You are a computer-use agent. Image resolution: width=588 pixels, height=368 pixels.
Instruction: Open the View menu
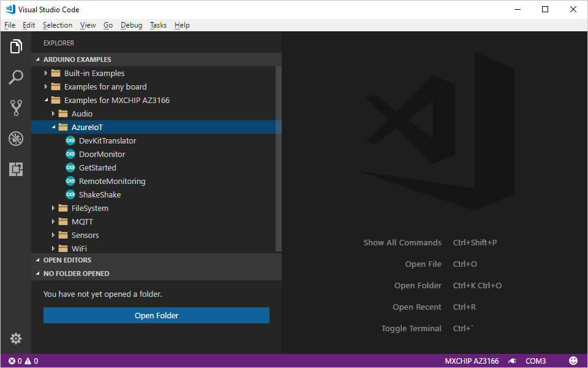(x=88, y=25)
